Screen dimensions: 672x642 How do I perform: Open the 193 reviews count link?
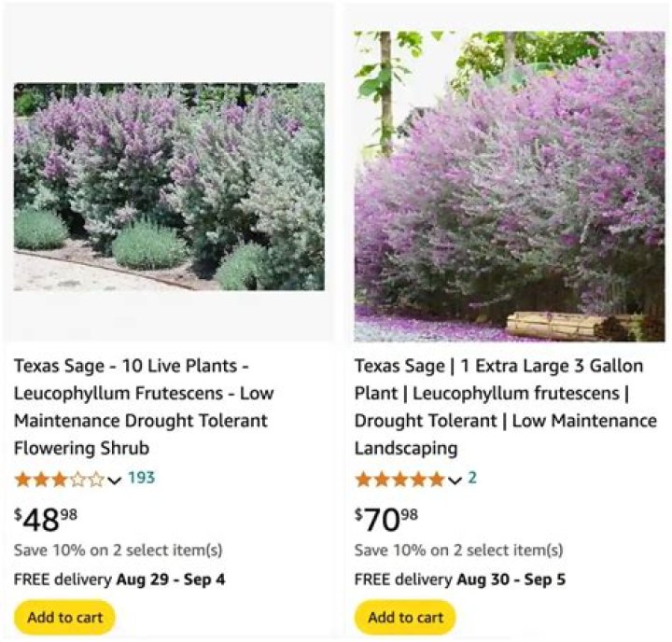(141, 479)
